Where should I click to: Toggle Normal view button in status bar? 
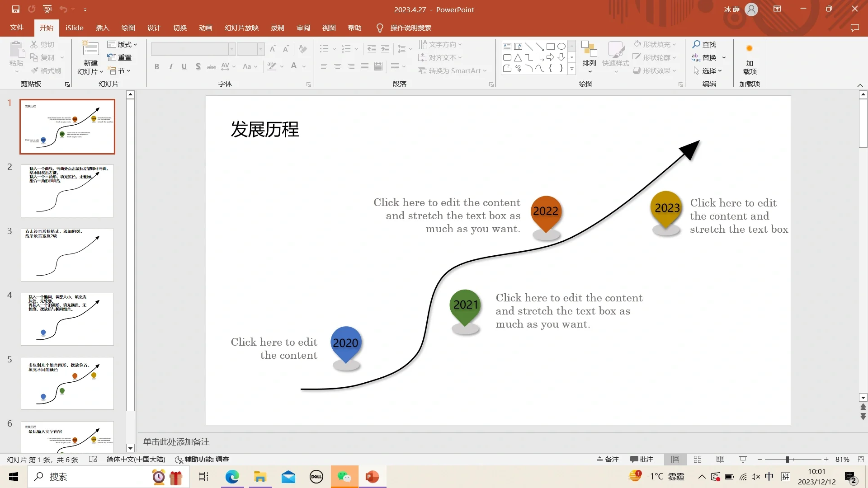click(x=675, y=460)
